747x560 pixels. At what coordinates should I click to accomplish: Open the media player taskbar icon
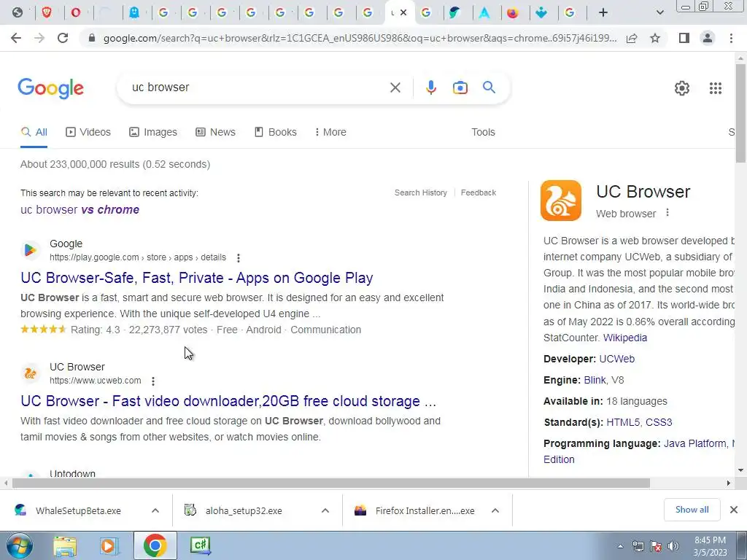pos(109,545)
